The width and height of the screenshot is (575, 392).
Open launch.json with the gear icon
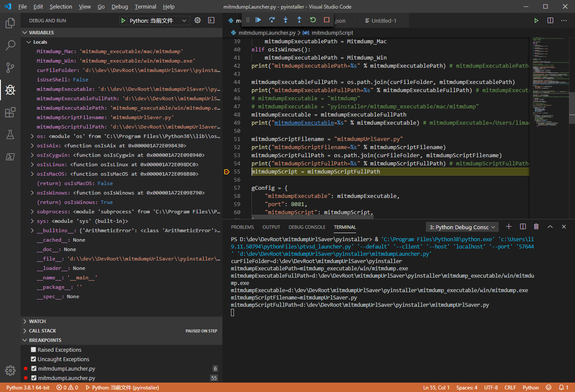tap(198, 20)
